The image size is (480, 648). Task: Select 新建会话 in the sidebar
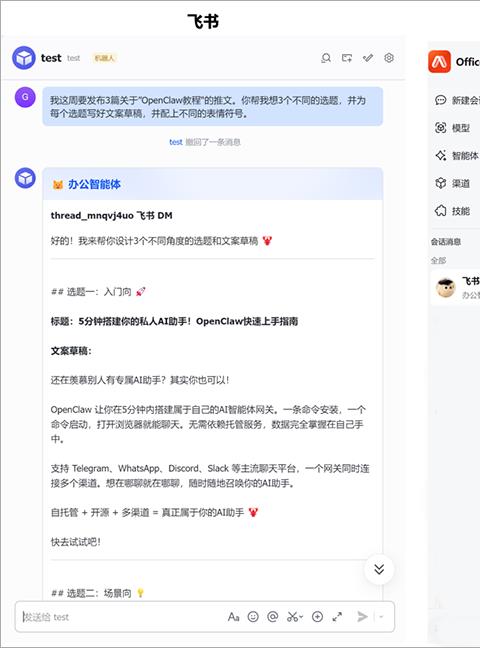tap(457, 100)
